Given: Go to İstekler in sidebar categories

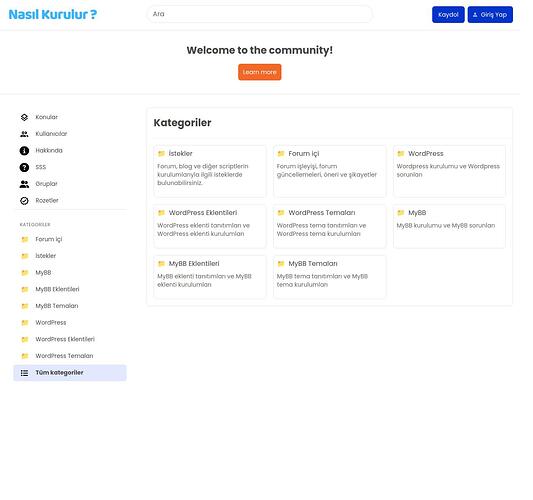Looking at the screenshot, I should tap(70, 256).
